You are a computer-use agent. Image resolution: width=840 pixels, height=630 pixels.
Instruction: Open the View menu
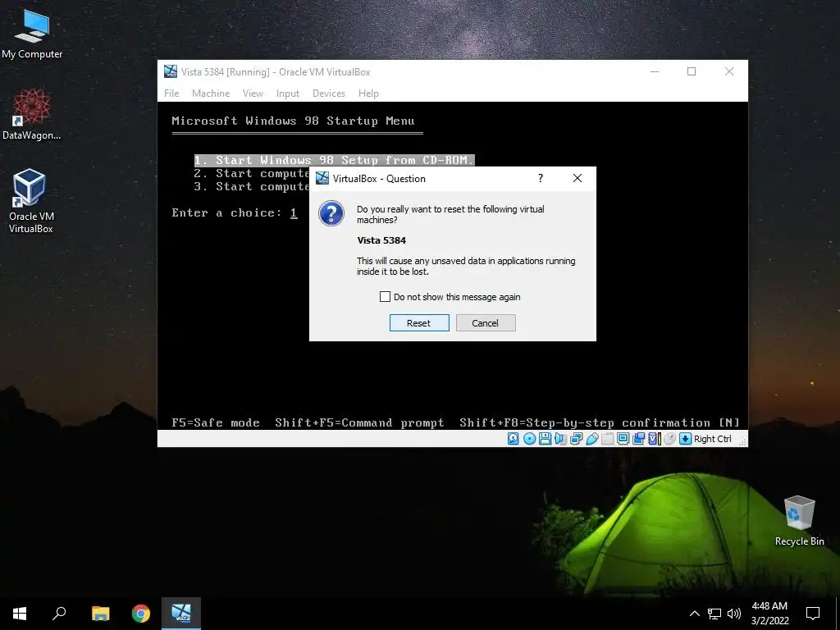pyautogui.click(x=253, y=94)
